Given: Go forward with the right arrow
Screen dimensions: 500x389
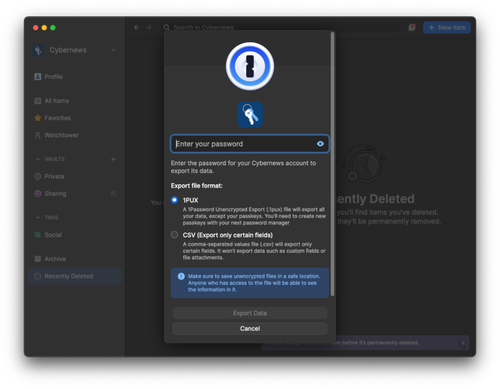Looking at the screenshot, I should (x=149, y=27).
